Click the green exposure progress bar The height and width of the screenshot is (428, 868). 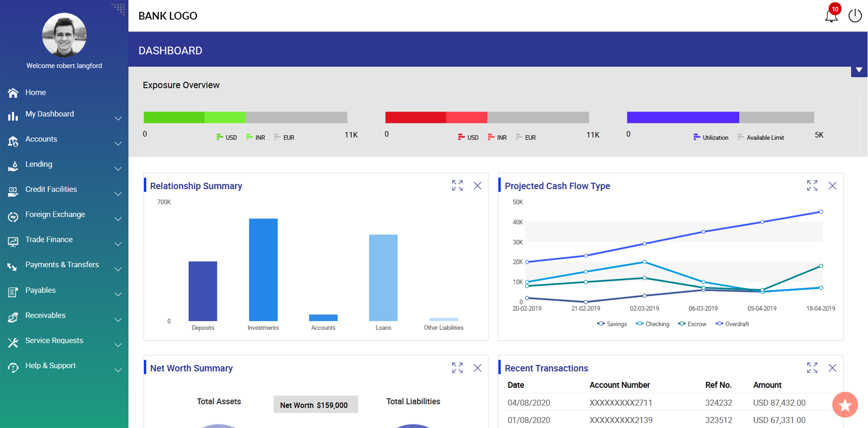tap(245, 117)
